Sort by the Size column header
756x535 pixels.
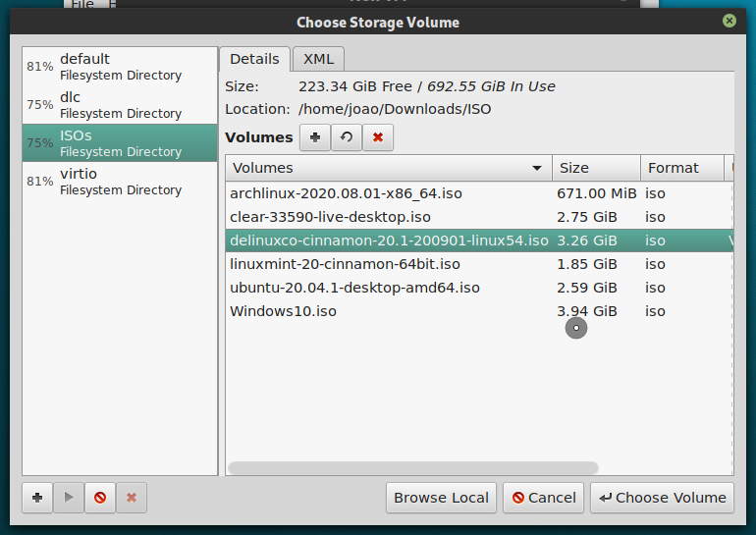pyautogui.click(x=596, y=168)
